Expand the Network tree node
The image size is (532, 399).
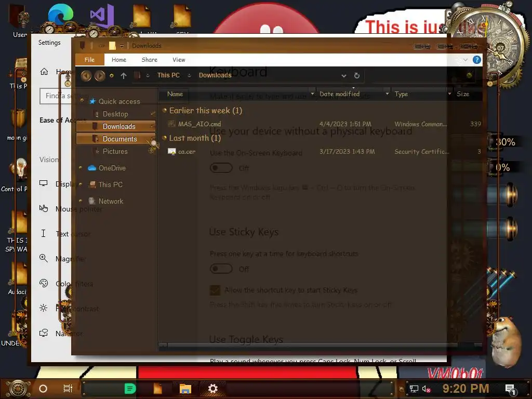click(x=81, y=201)
